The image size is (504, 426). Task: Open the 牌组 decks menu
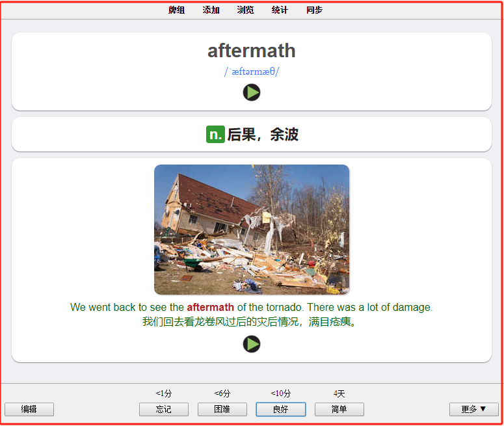point(176,10)
